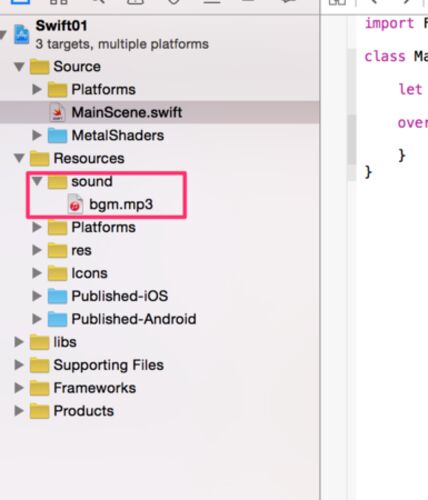Image resolution: width=428 pixels, height=500 pixels.
Task: Select the bgm.mp3 audio file icon
Action: tap(75, 204)
